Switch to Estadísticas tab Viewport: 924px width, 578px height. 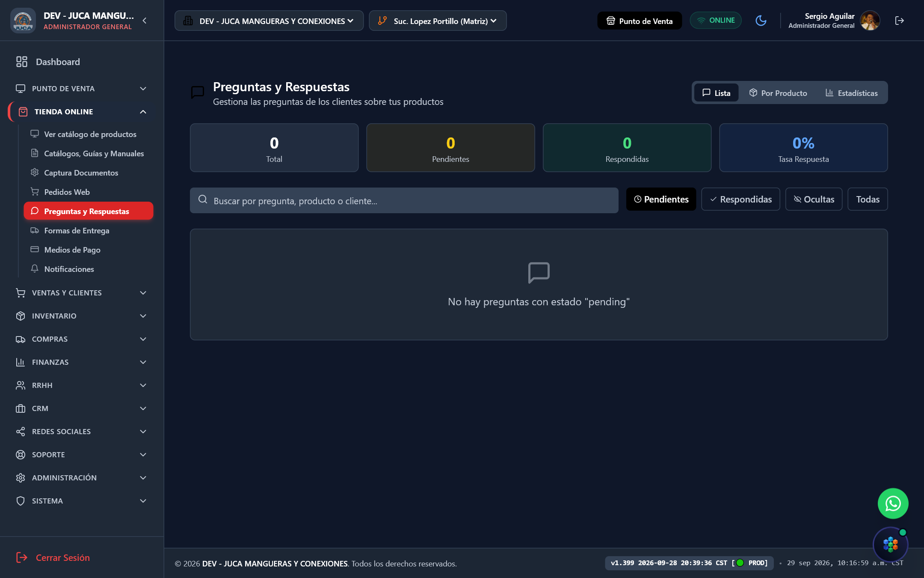[851, 93]
